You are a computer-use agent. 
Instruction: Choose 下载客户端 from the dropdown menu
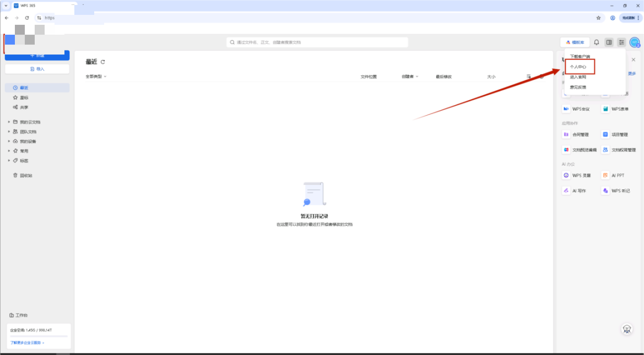pyautogui.click(x=580, y=57)
